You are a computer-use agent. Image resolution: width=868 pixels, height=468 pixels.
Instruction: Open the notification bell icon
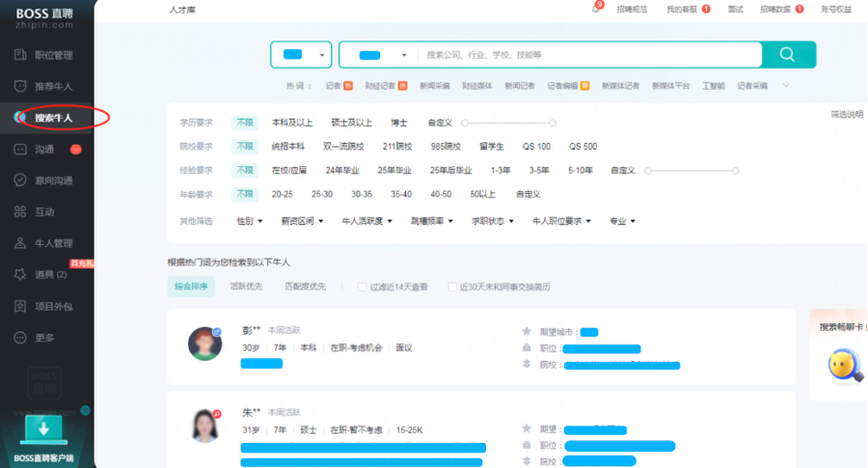pos(596,9)
